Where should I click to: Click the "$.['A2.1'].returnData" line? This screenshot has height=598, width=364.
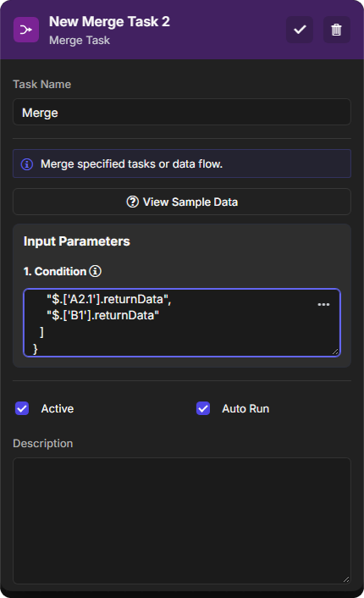[109, 299]
